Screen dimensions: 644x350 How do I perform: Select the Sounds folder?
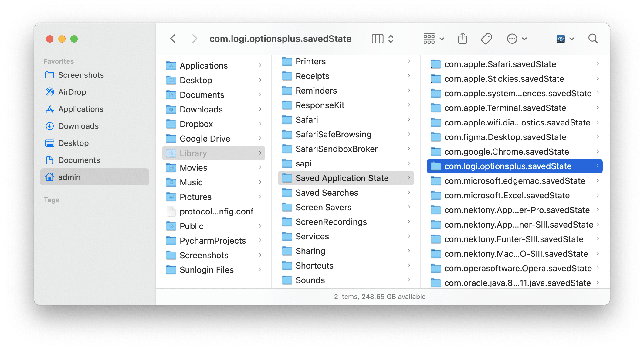coord(346,280)
